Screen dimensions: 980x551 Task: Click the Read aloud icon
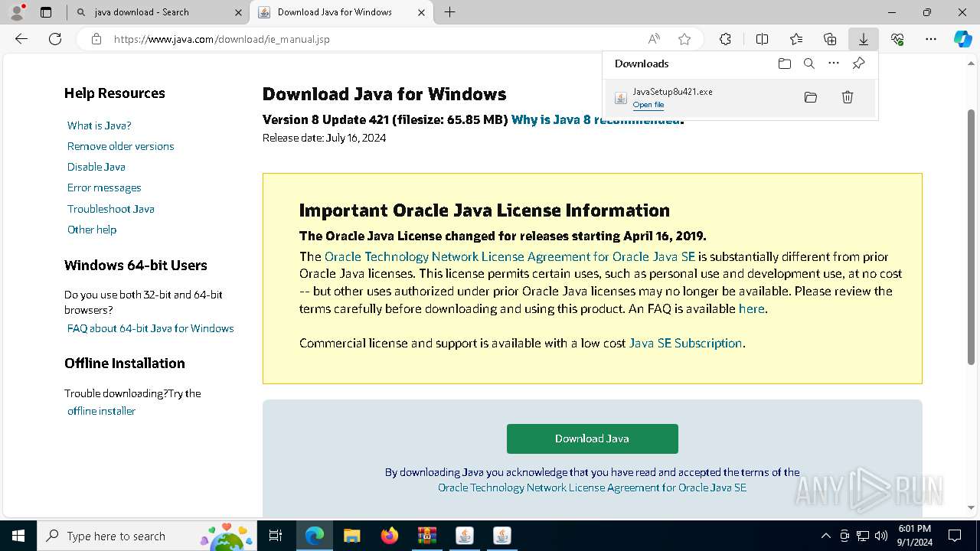click(654, 39)
